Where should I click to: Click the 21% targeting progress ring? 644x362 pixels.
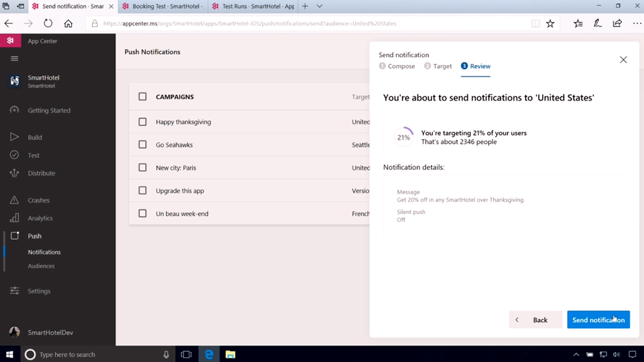click(403, 137)
